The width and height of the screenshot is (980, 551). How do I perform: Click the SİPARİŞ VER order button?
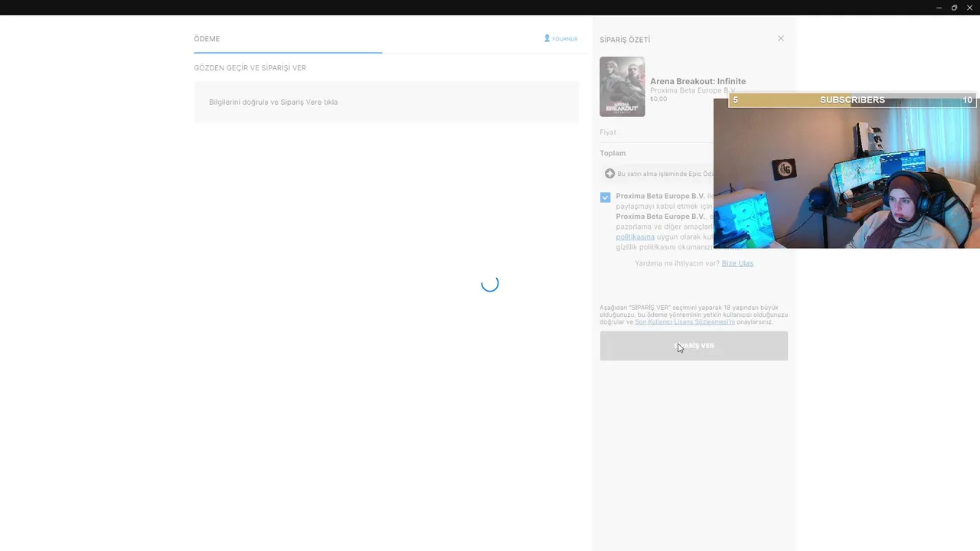[694, 346]
